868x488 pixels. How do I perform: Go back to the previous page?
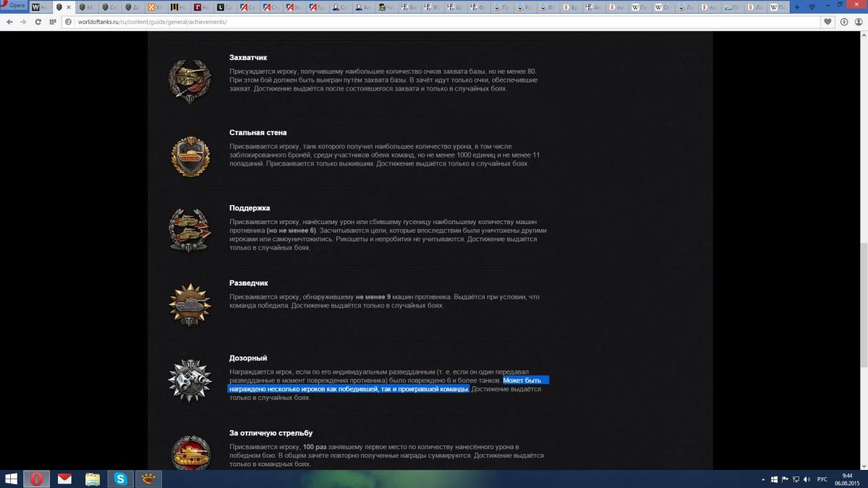click(9, 22)
